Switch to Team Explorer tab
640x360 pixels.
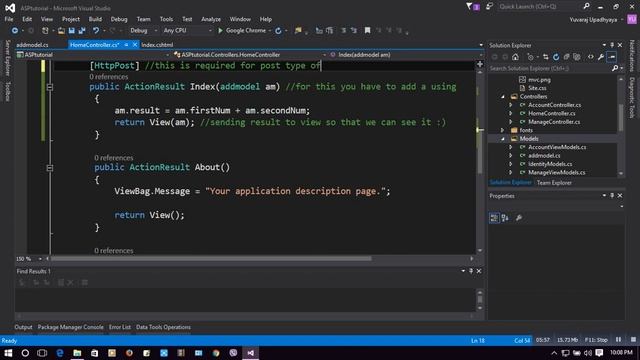[554, 183]
